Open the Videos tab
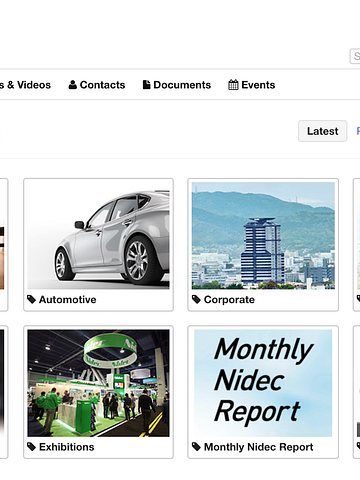The height and width of the screenshot is (480, 360). click(25, 85)
